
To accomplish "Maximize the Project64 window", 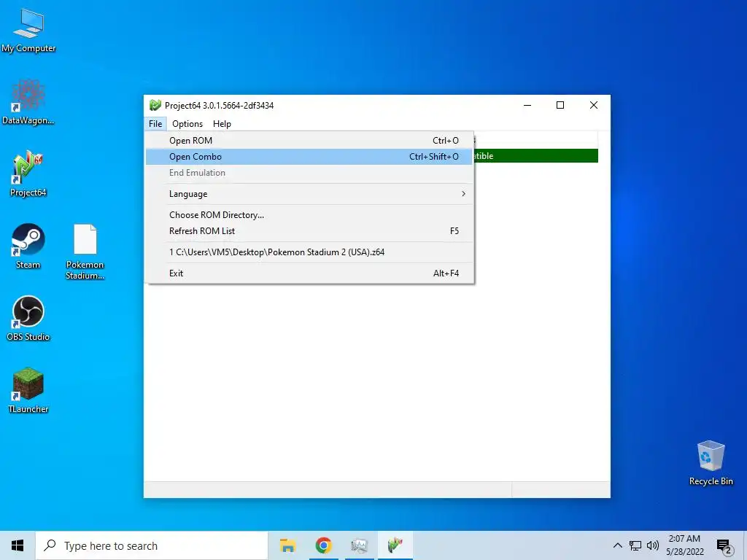I will pyautogui.click(x=560, y=105).
